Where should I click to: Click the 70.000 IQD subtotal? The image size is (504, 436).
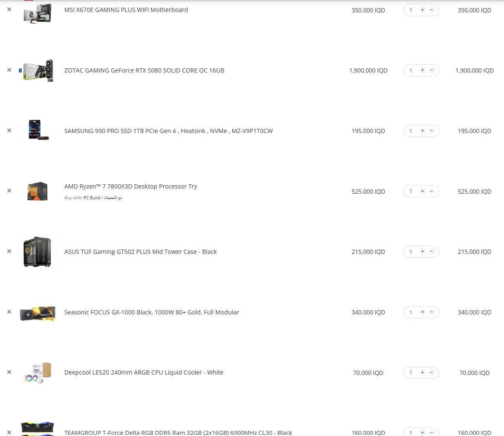coord(475,373)
